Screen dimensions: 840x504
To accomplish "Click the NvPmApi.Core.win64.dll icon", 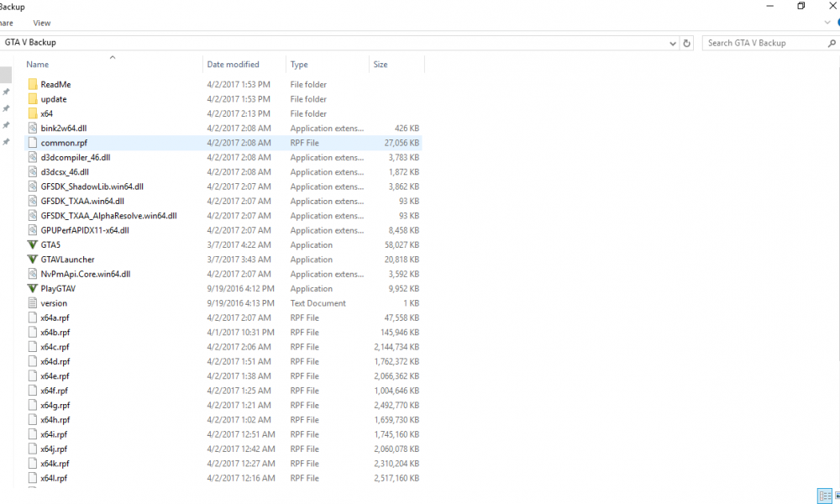I will pos(33,274).
